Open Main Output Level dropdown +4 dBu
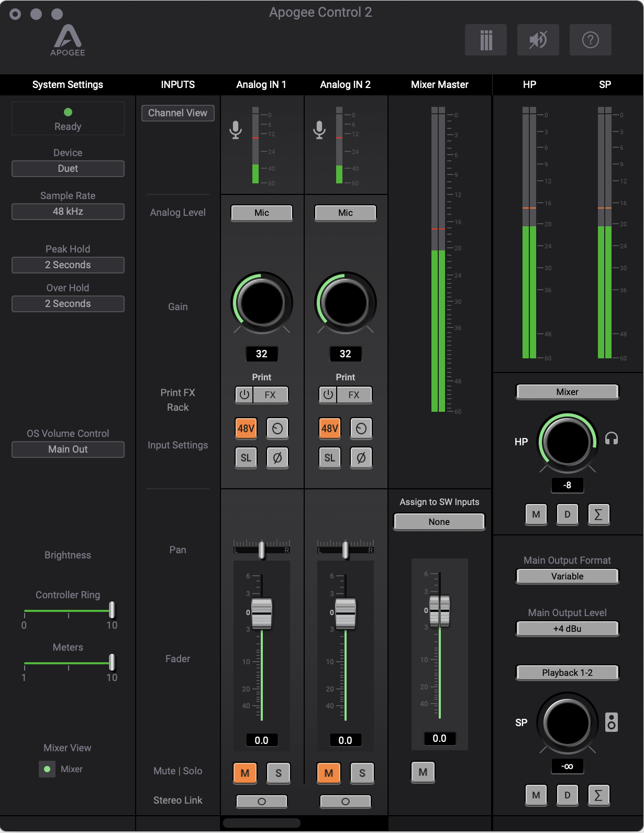644x833 pixels. click(x=568, y=629)
